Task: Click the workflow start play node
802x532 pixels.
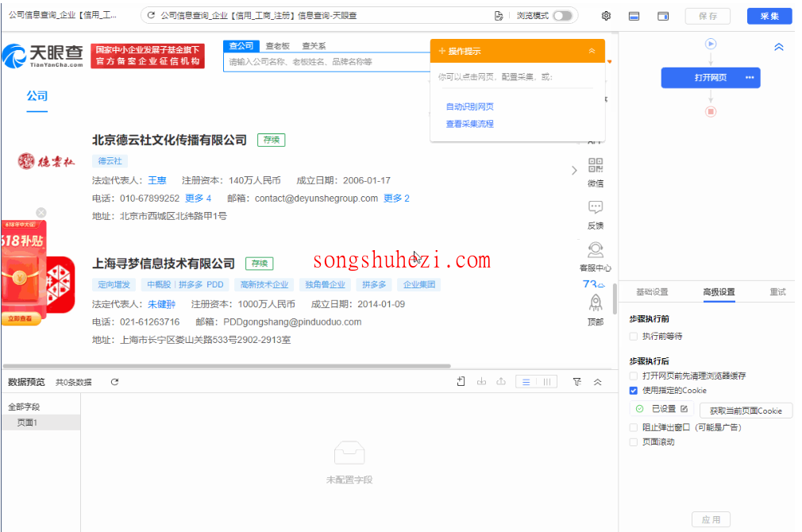Action: [711, 44]
